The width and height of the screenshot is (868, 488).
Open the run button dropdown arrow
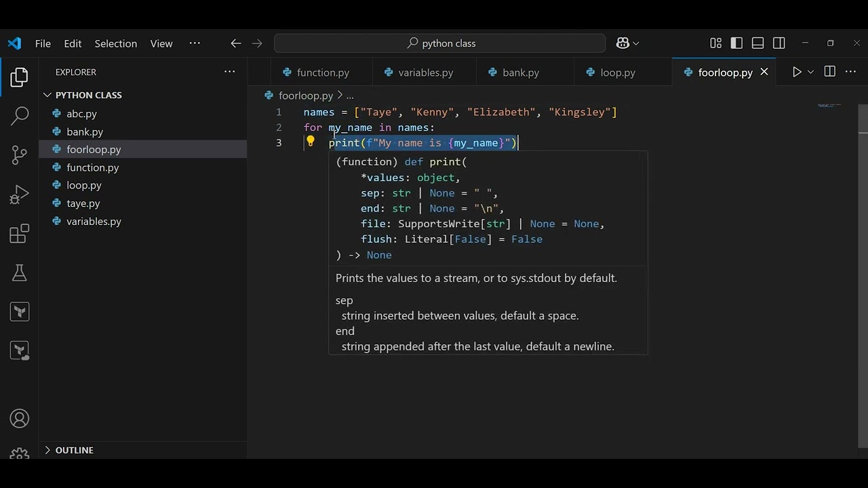pyautogui.click(x=810, y=72)
